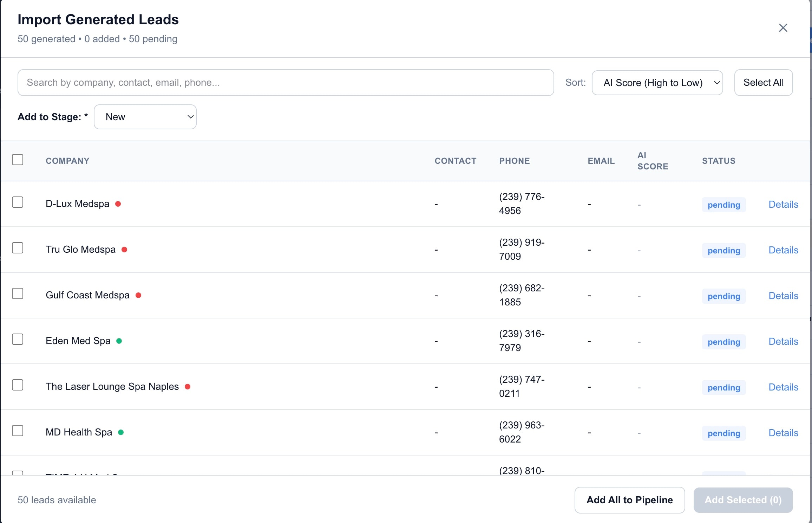Check the Gulf Coast Medspa row checkbox
The width and height of the screenshot is (812, 523).
(18, 293)
